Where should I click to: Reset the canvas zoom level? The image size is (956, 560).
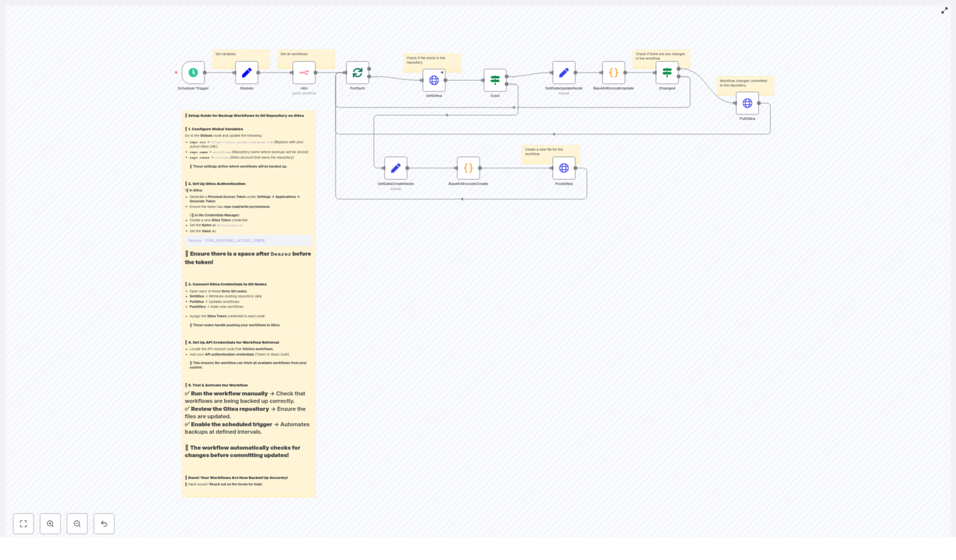tap(104, 524)
